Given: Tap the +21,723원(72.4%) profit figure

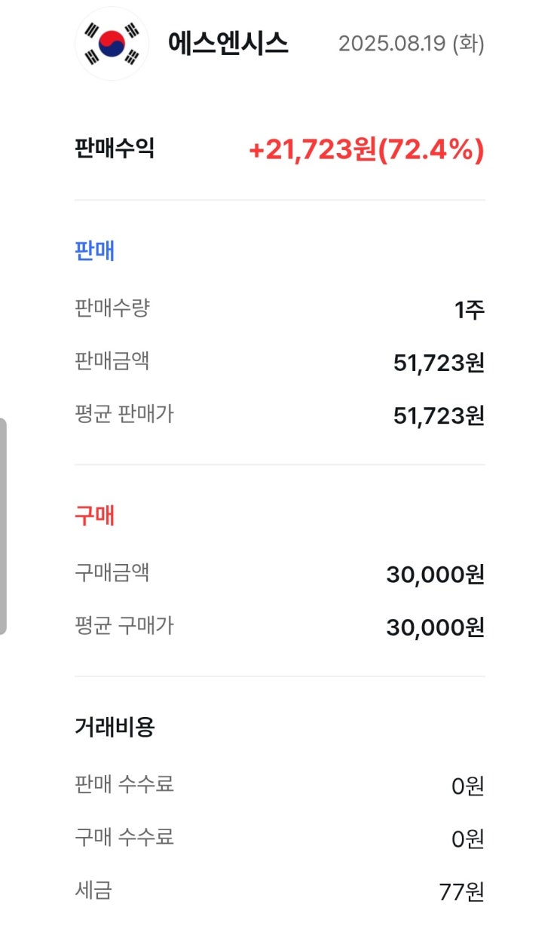Looking at the screenshot, I should point(366,150).
